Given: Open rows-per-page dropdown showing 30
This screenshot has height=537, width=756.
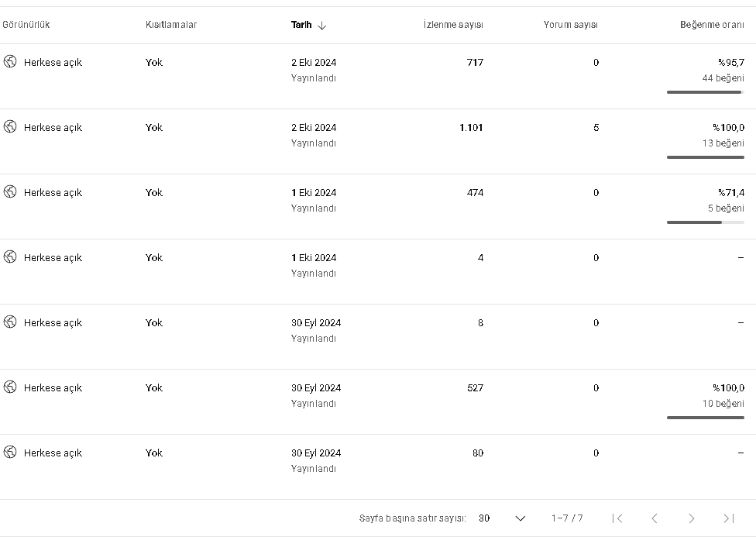Looking at the screenshot, I should (501, 518).
